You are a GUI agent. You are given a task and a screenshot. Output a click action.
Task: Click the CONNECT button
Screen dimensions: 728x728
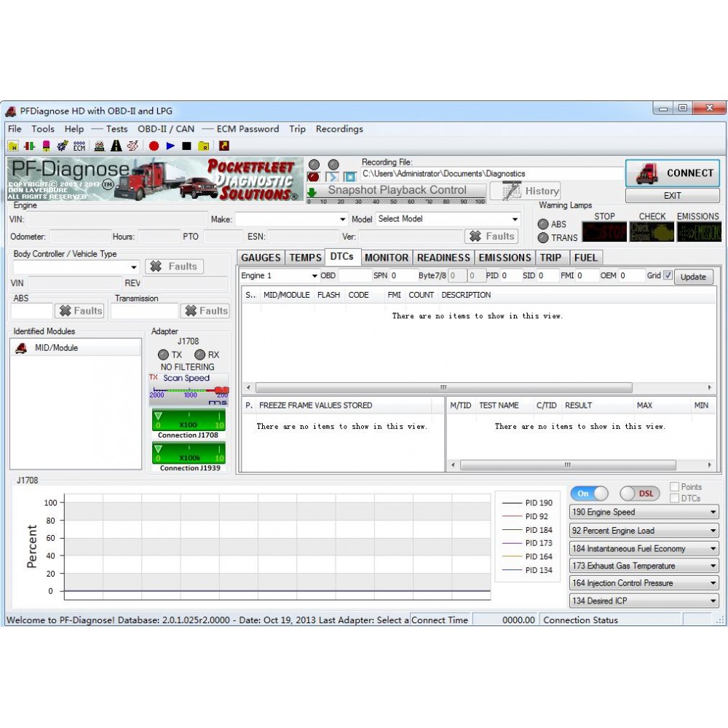pyautogui.click(x=673, y=173)
